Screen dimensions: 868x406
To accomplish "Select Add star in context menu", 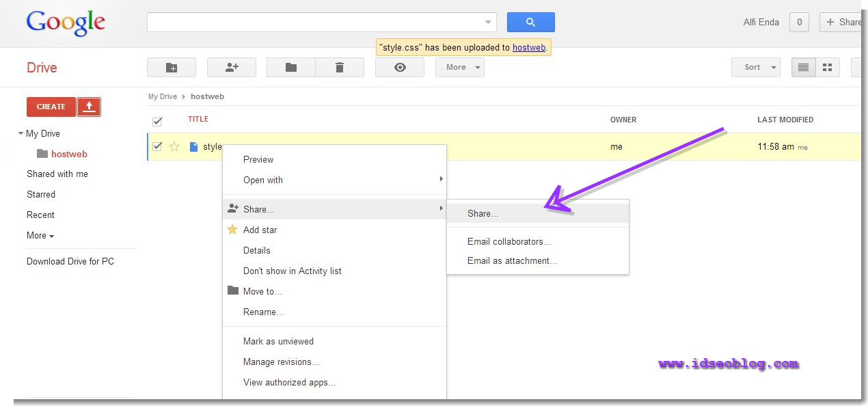I will (334, 230).
